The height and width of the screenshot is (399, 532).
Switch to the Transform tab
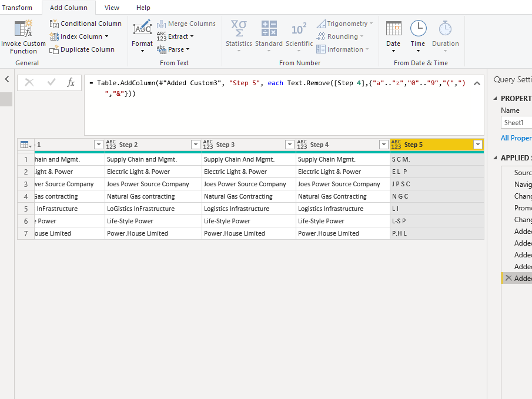[x=18, y=8]
